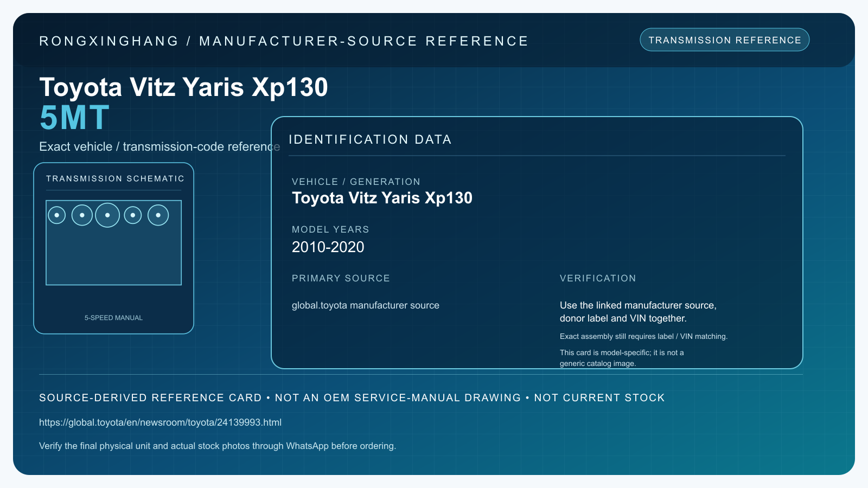
Task: Select Toyota Vitz Yaris Xp130 in identification card
Action: [382, 198]
